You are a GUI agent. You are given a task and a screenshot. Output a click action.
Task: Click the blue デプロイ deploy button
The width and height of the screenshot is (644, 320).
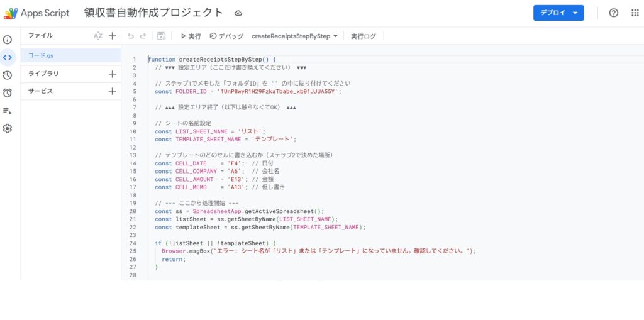pos(558,13)
